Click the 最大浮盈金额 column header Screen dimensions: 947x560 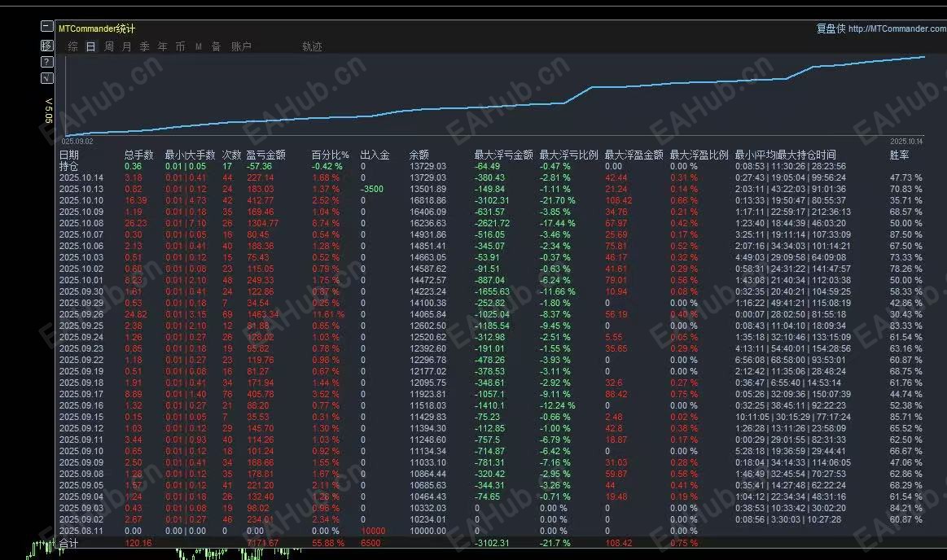point(634,155)
